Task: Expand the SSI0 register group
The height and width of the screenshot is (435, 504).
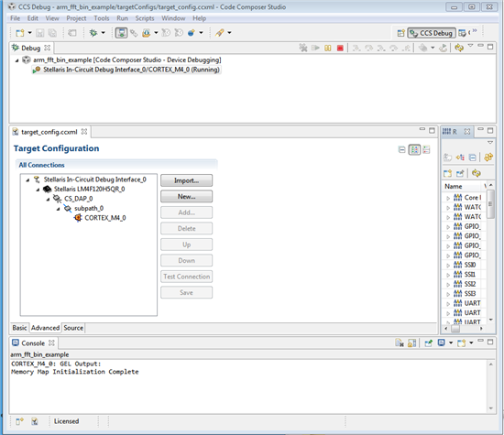Action: [448, 266]
